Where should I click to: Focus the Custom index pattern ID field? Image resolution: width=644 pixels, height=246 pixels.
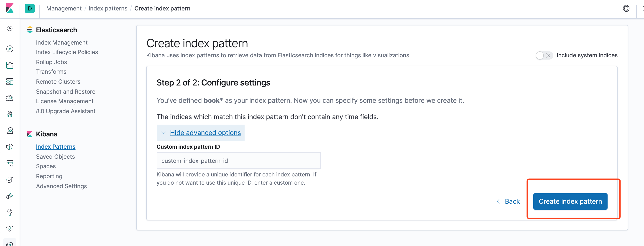click(x=238, y=161)
